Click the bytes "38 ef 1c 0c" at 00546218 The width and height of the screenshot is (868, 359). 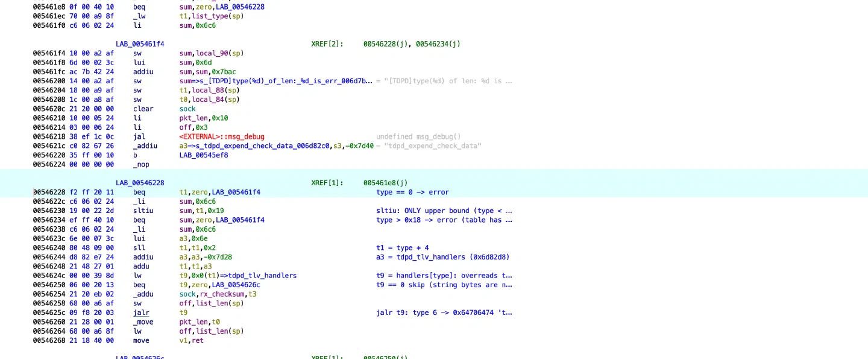[x=92, y=136]
